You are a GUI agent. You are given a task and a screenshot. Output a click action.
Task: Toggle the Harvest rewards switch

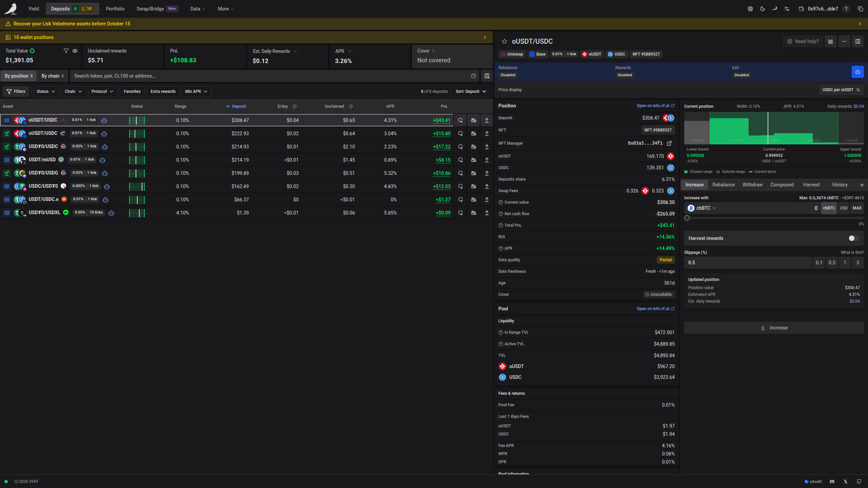(x=854, y=238)
